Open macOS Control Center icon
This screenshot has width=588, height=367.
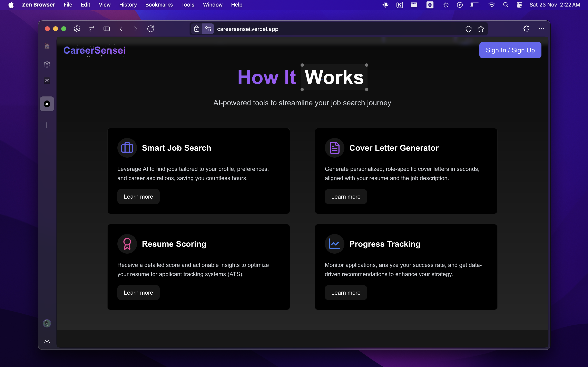(519, 5)
